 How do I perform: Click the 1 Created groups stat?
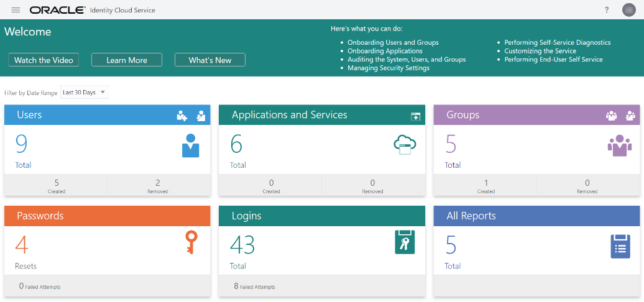click(x=486, y=185)
